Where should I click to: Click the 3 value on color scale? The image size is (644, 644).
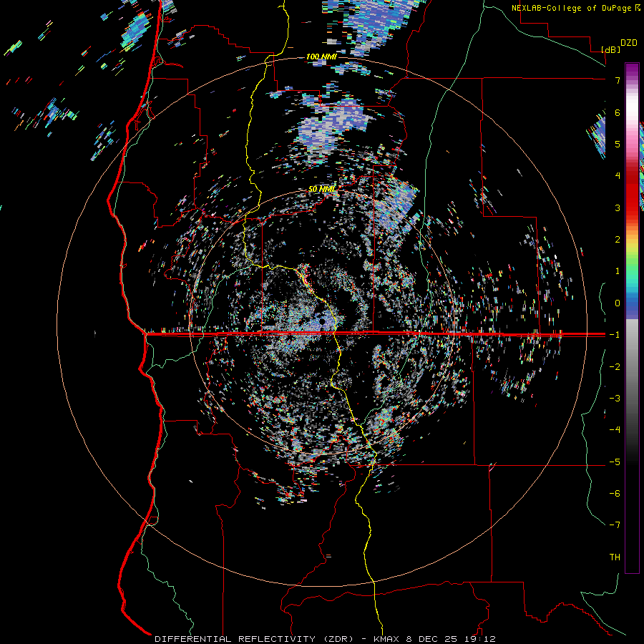(x=618, y=208)
